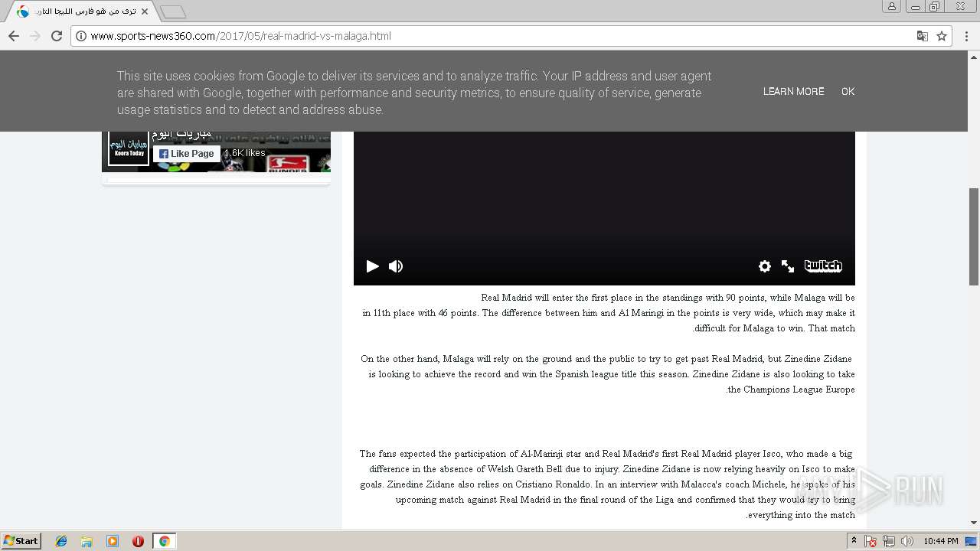The image size is (980, 551).
Task: Click paragraph starting 'Real Madrid will enter'
Action: coord(609,313)
